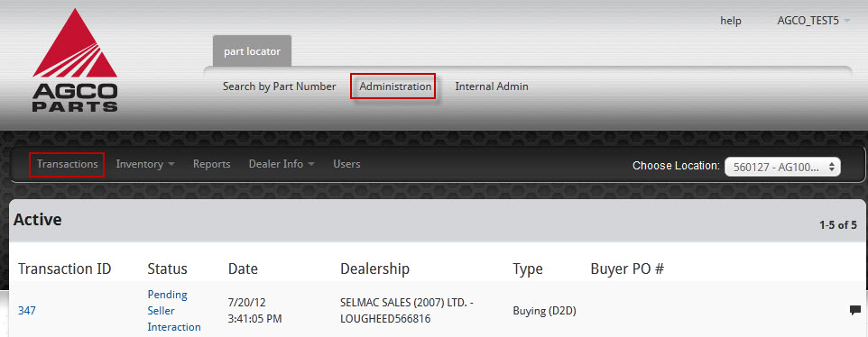This screenshot has width=868, height=337.
Task: Expand the AGCO_TEST5 user menu arrow
Action: point(847,22)
